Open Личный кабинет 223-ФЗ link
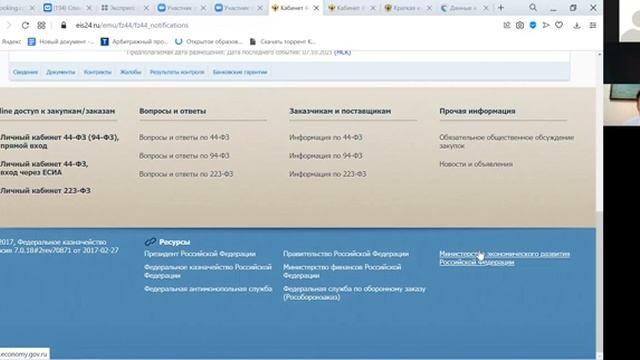Image resolution: width=640 pixels, height=360 pixels. pos(45,191)
